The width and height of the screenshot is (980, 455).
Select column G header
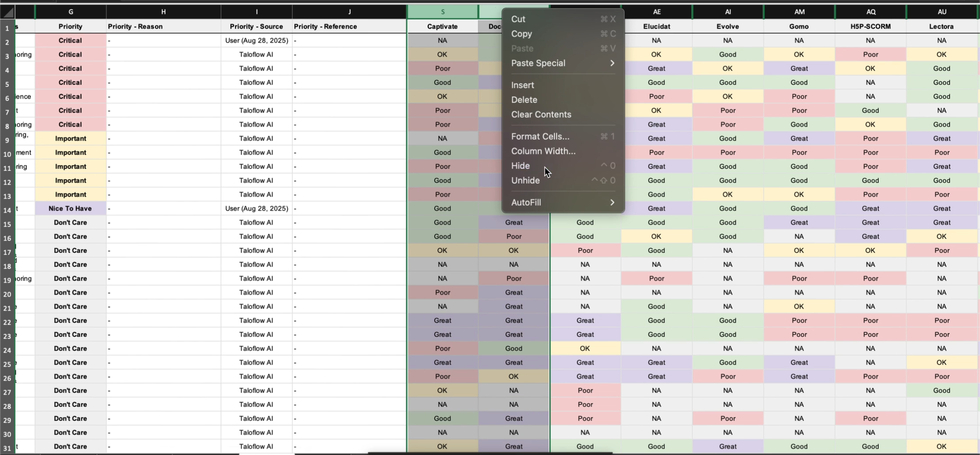(70, 12)
